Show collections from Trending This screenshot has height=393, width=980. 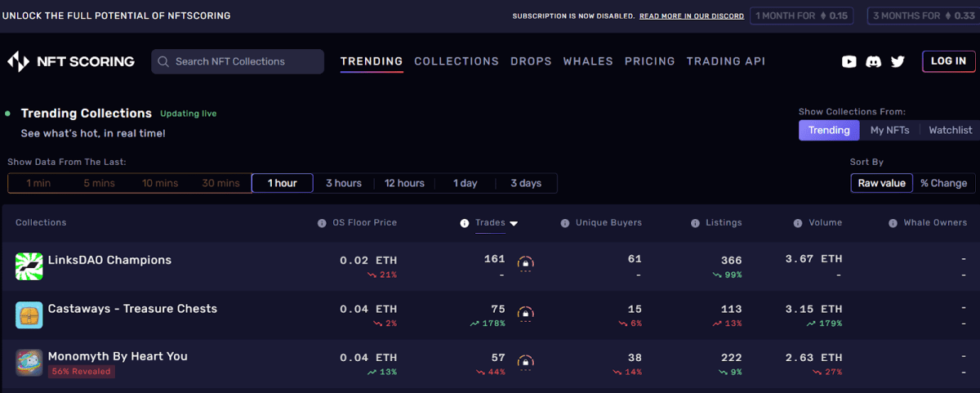click(829, 130)
